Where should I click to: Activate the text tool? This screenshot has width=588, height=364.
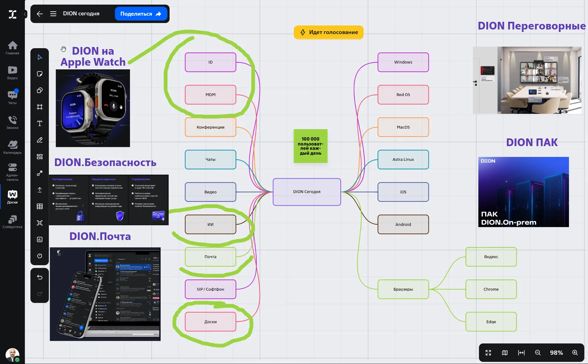point(40,124)
